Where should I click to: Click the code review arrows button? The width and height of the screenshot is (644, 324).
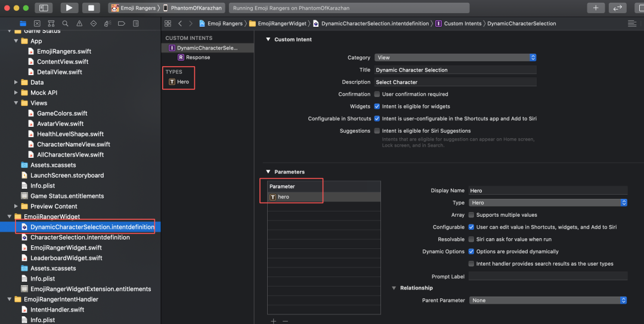tap(618, 8)
